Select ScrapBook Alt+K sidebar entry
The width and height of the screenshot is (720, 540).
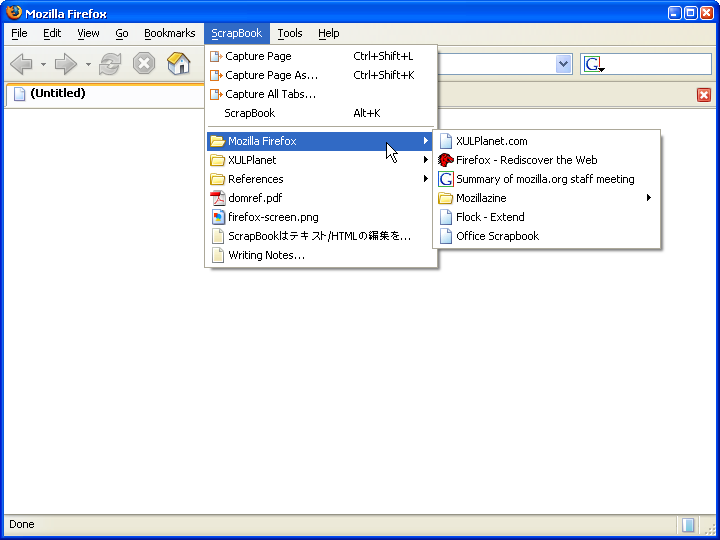tap(321, 113)
